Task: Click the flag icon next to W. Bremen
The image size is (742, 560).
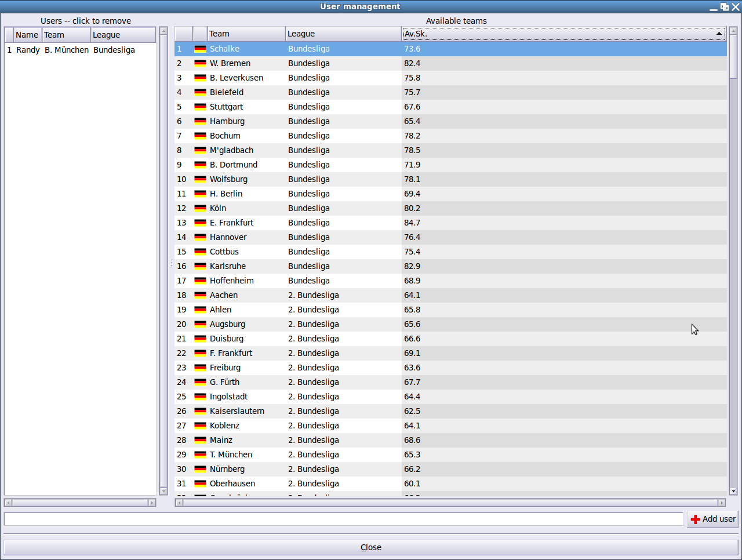Action: (x=200, y=64)
